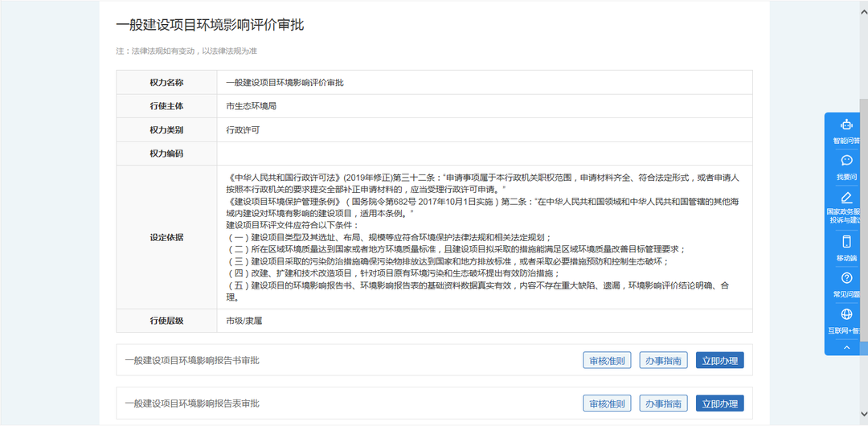Open 审核准则 for 环境影响报告书审批
Viewport: 868px width, 426px height.
608,361
